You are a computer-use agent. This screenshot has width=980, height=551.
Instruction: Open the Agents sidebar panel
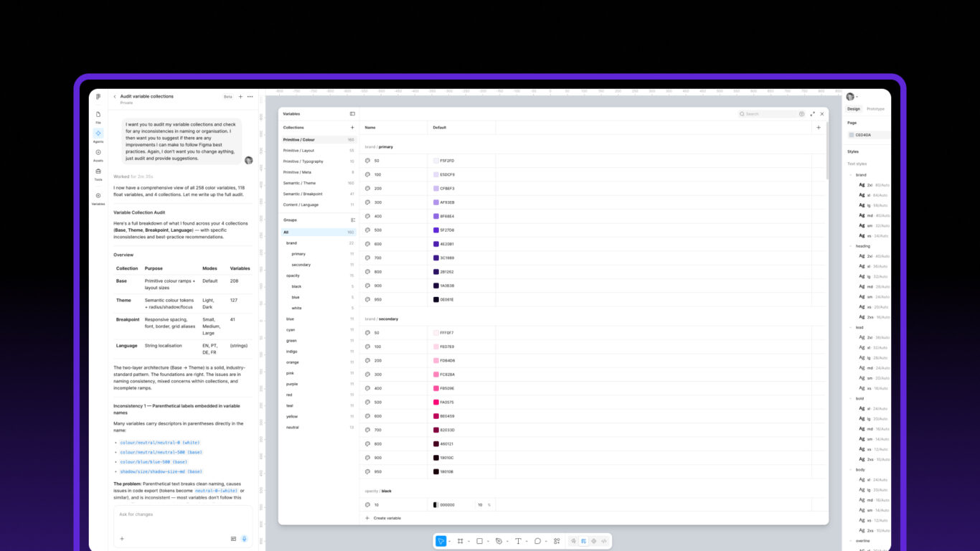98,136
